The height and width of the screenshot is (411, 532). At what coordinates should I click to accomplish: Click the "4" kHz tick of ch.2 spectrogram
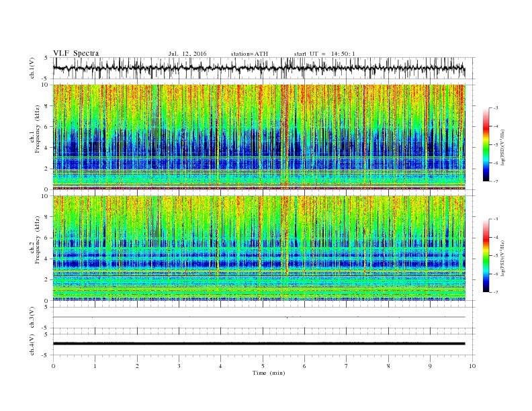coord(47,259)
